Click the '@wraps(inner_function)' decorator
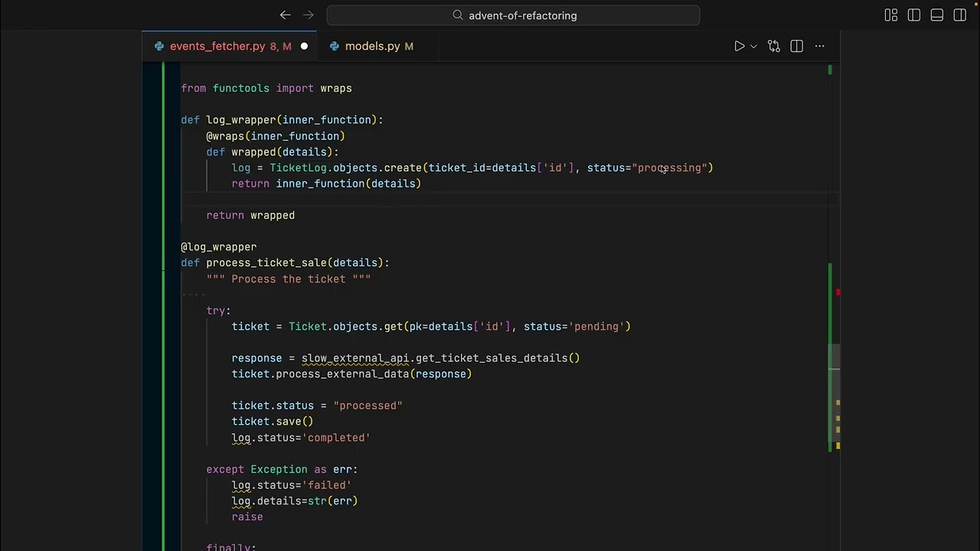Viewport: 980px width, 551px height. [276, 136]
